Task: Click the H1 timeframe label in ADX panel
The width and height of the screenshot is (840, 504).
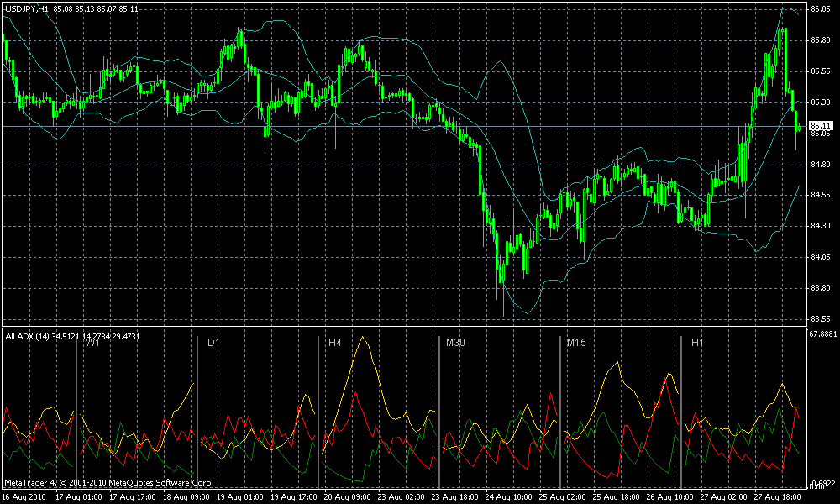Action: pyautogui.click(x=697, y=342)
